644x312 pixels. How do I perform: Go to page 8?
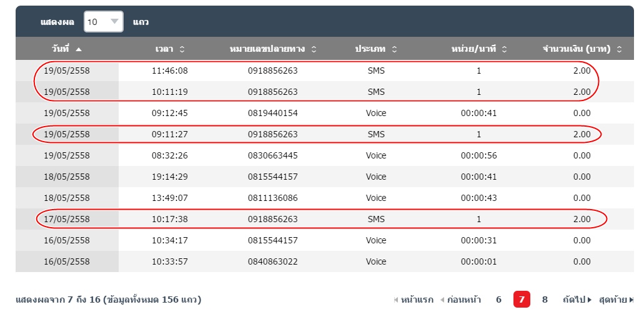coord(545,300)
